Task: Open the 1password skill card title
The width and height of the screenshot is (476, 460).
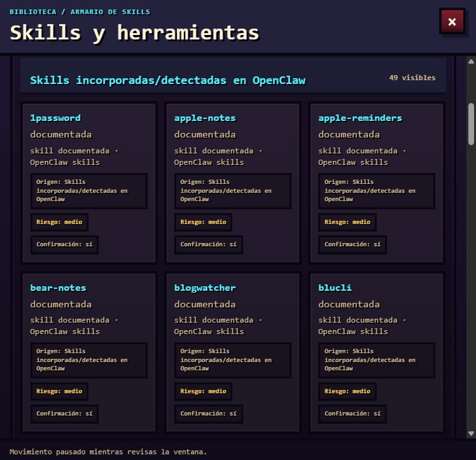Action: tap(55, 118)
